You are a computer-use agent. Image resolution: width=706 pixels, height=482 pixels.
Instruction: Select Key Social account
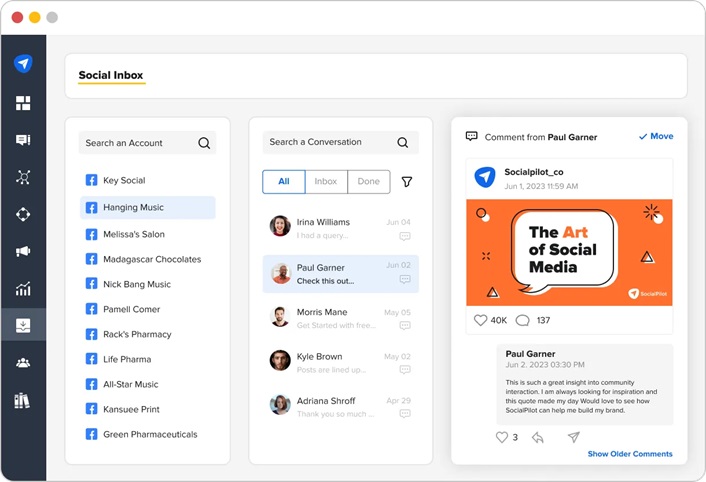click(x=148, y=180)
